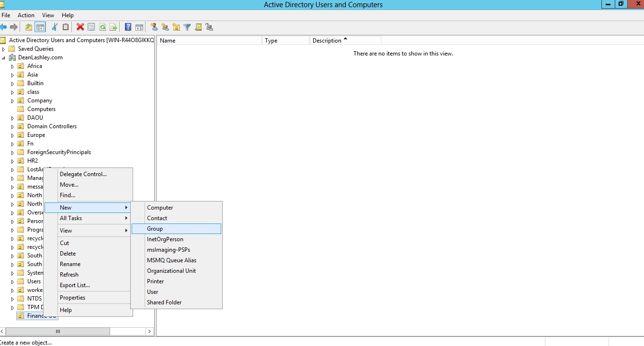Click the red Delete icon in toolbar
Image resolution: width=644 pixels, height=346 pixels.
[80, 27]
